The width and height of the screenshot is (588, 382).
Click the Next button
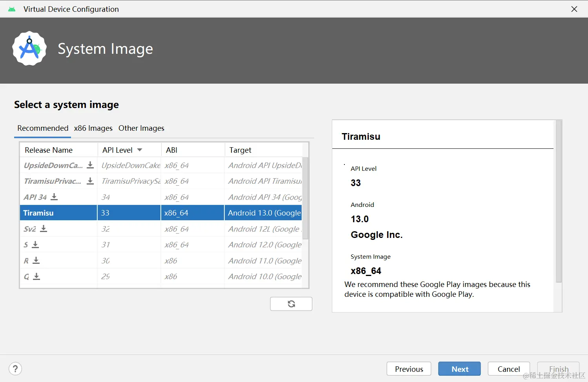[x=460, y=369]
